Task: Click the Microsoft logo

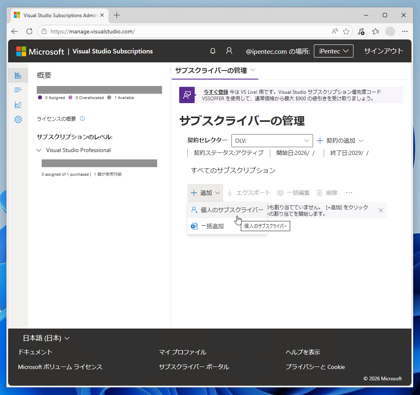Action: 40,51
